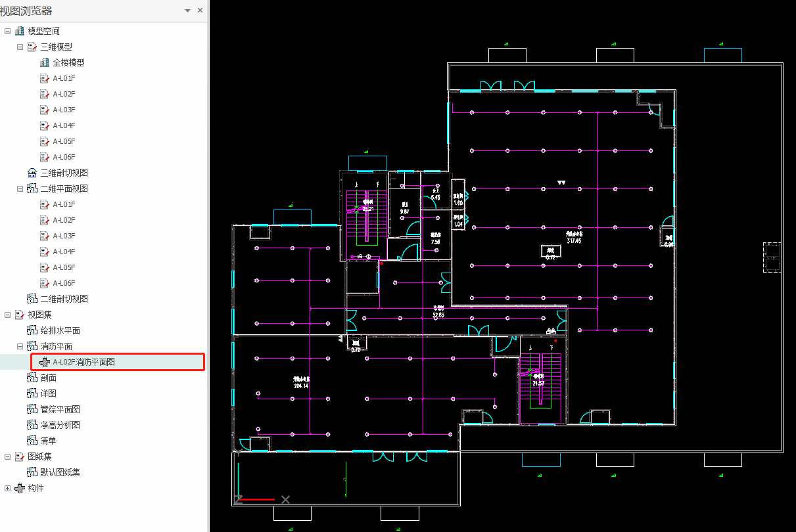
Task: Click the icon beside 二维平面视图
Action: [32, 188]
